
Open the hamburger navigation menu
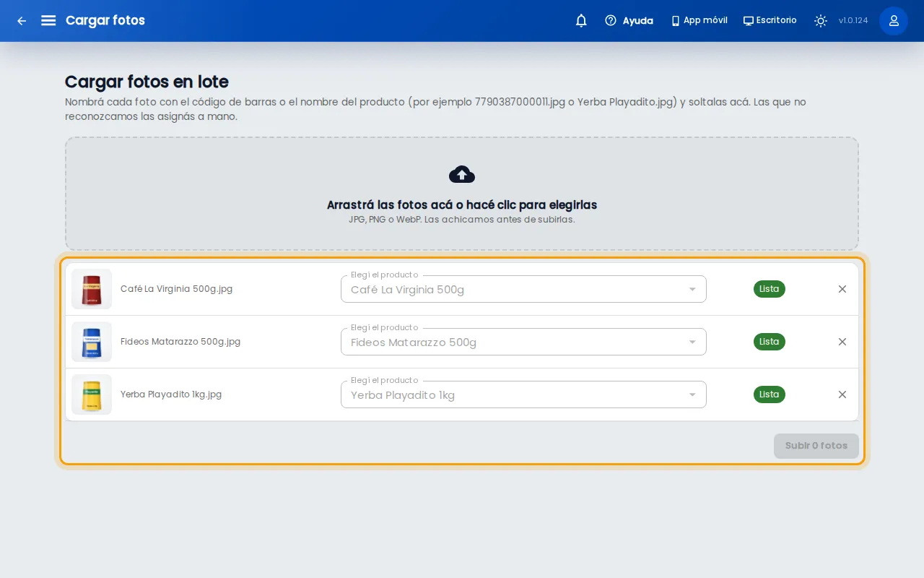48,20
